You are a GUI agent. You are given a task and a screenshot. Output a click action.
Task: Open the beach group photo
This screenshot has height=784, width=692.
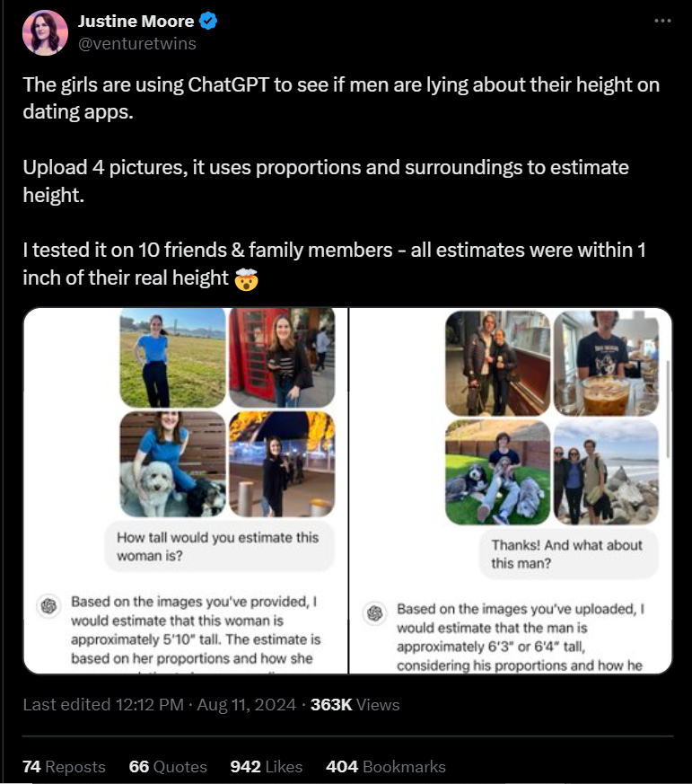click(606, 472)
